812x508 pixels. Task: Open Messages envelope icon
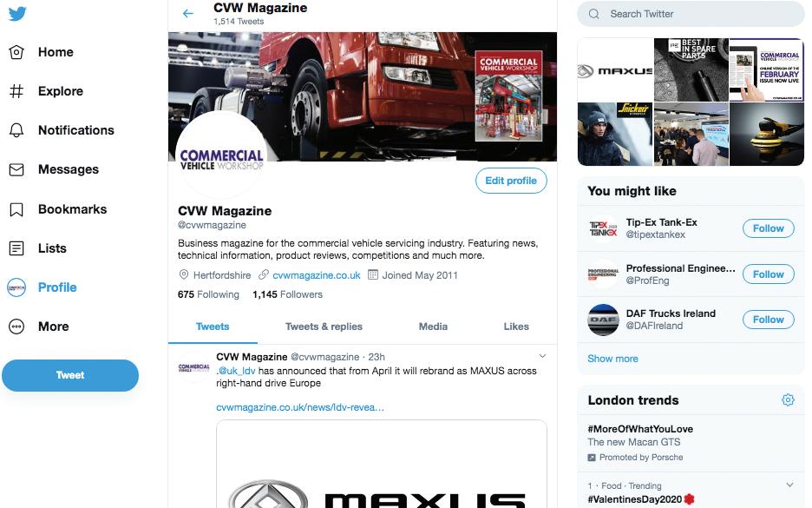16,169
